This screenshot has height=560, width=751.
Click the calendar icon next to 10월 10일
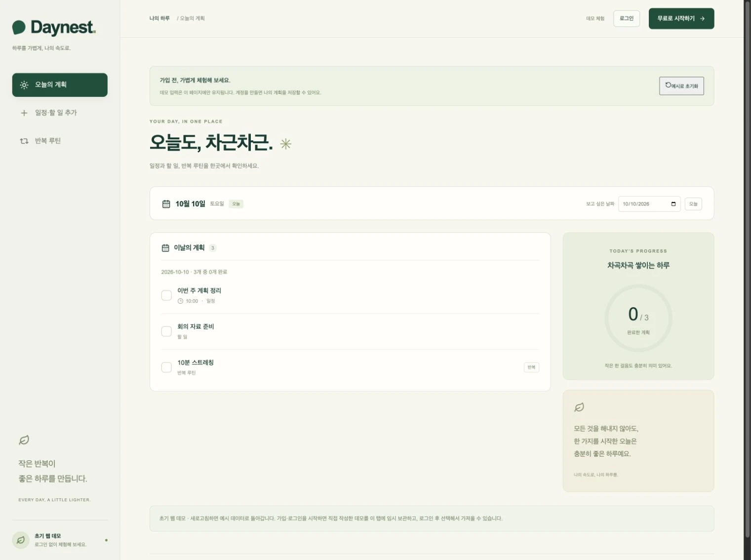pos(166,204)
